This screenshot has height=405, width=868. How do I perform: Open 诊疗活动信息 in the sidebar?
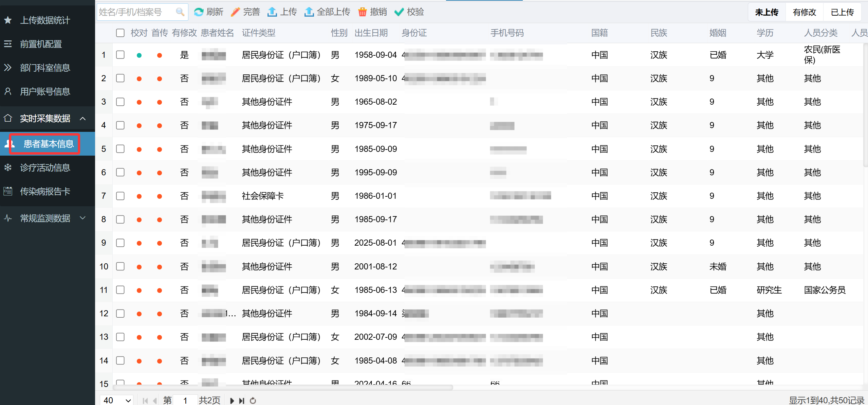point(45,168)
